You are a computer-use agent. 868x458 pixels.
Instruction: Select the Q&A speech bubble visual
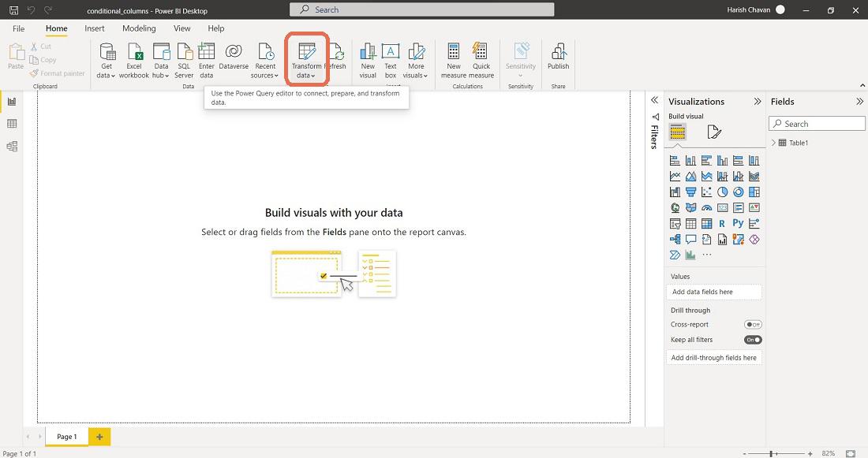(691, 240)
